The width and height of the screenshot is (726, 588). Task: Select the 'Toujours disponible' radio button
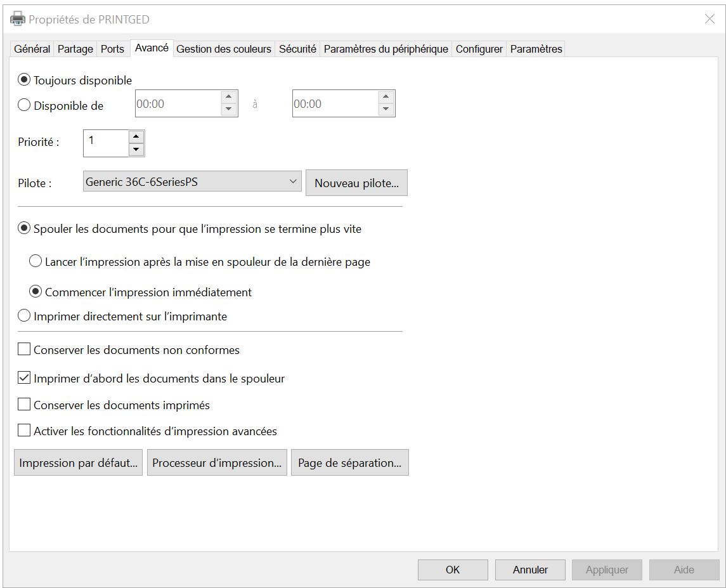click(x=24, y=81)
